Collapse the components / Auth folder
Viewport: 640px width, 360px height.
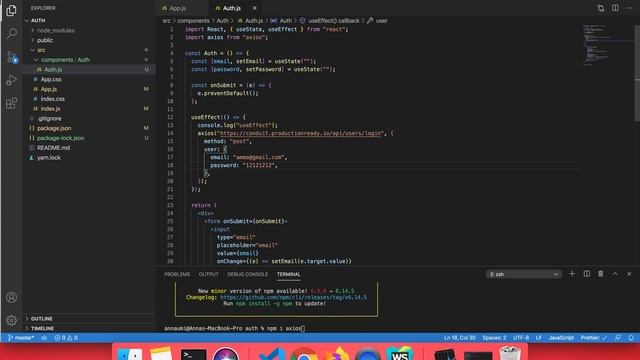coord(65,60)
